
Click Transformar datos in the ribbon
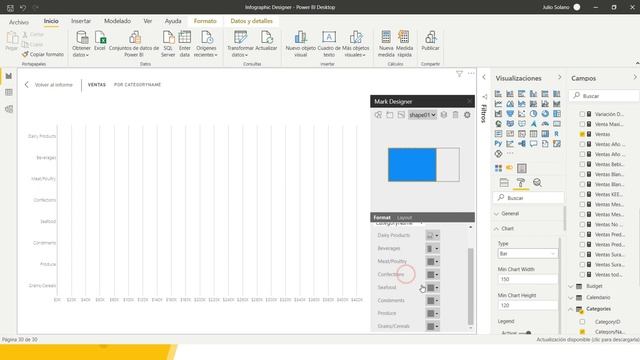pos(240,44)
